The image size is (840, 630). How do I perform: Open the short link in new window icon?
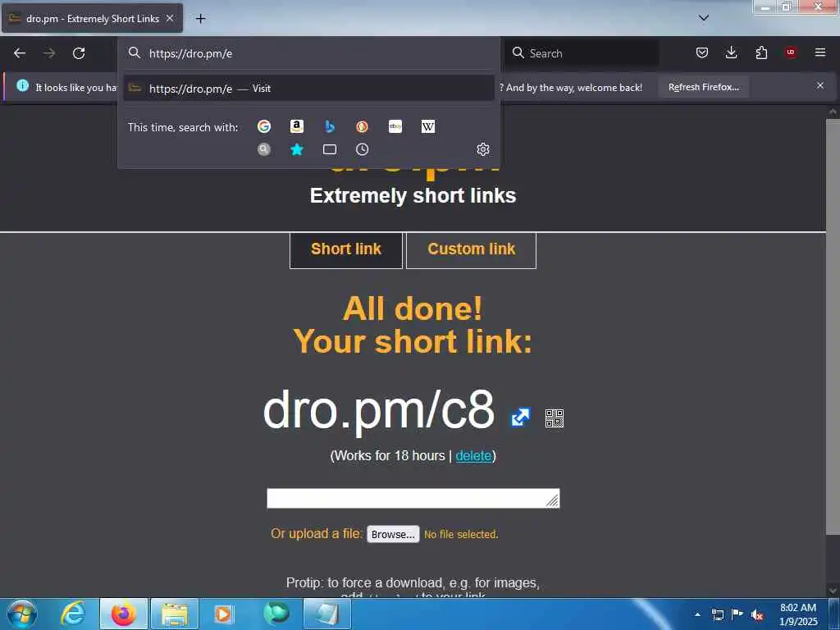click(520, 418)
